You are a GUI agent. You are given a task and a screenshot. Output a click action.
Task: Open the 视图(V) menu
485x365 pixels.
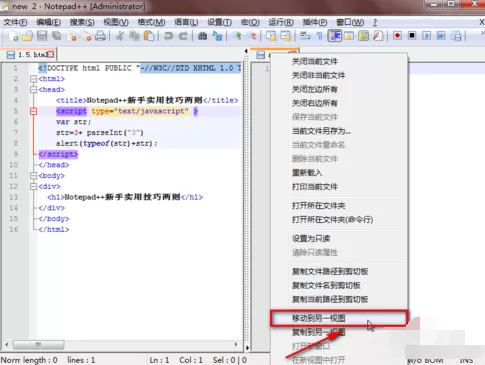pos(116,22)
